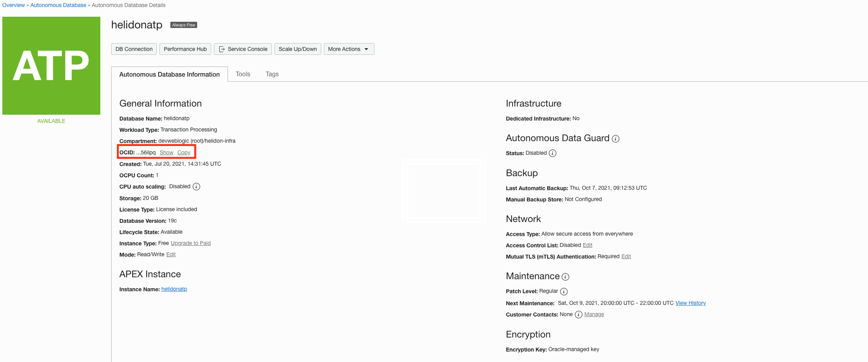Click Upgrade to Paid link

191,243
